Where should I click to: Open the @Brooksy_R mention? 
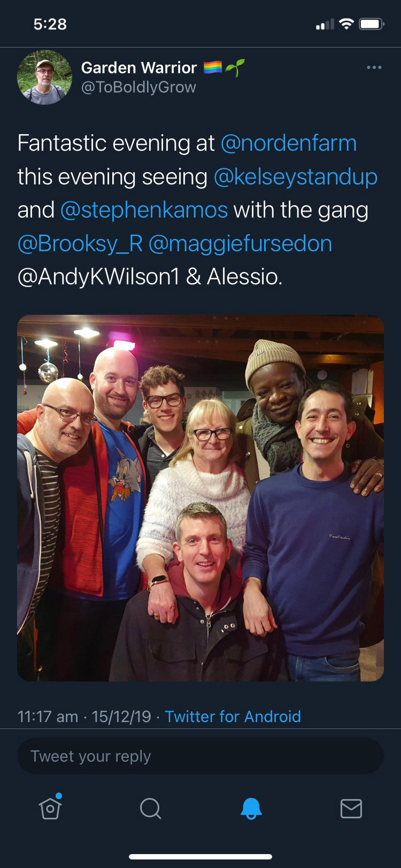pyautogui.click(x=80, y=244)
